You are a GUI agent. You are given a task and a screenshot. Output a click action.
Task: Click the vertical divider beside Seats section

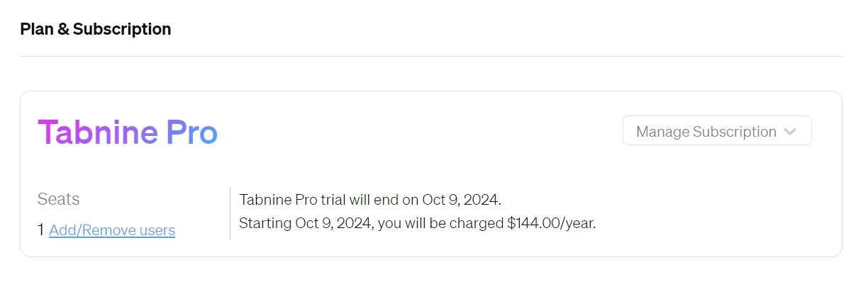pos(230,213)
